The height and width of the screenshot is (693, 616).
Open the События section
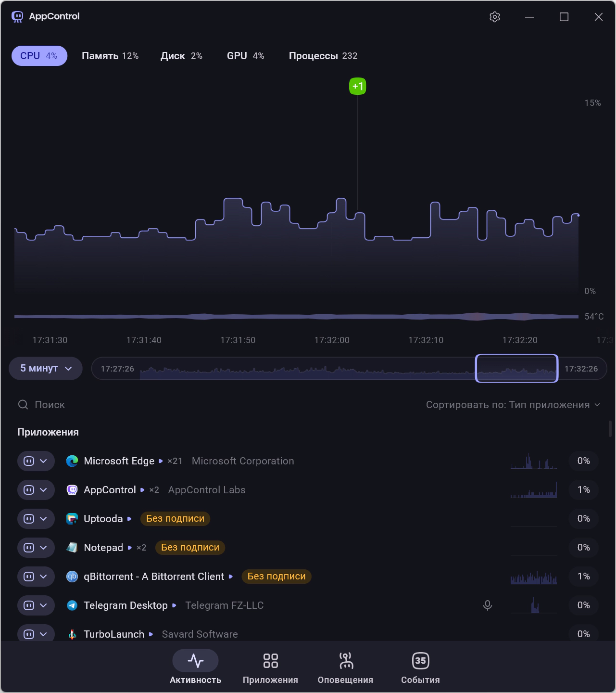pyautogui.click(x=420, y=667)
